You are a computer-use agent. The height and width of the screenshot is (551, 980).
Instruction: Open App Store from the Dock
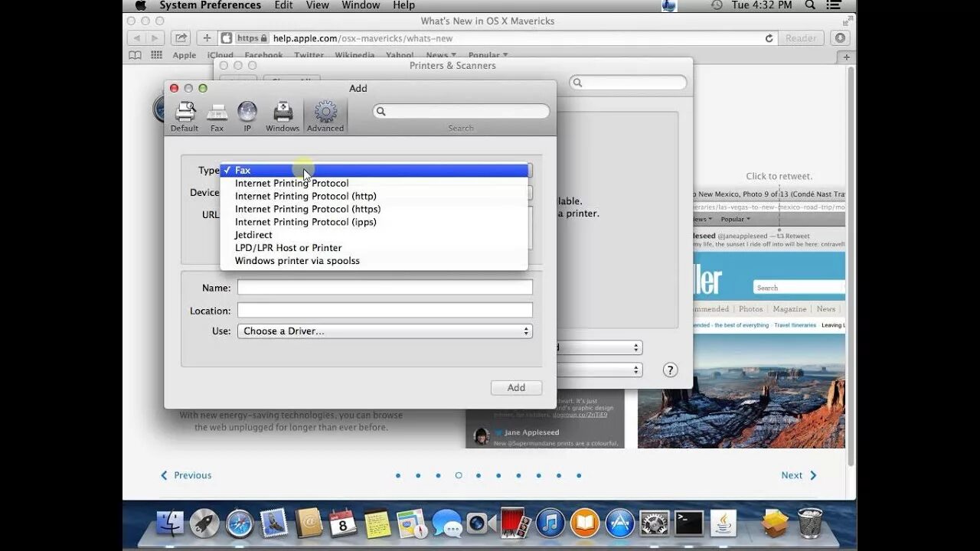620,523
